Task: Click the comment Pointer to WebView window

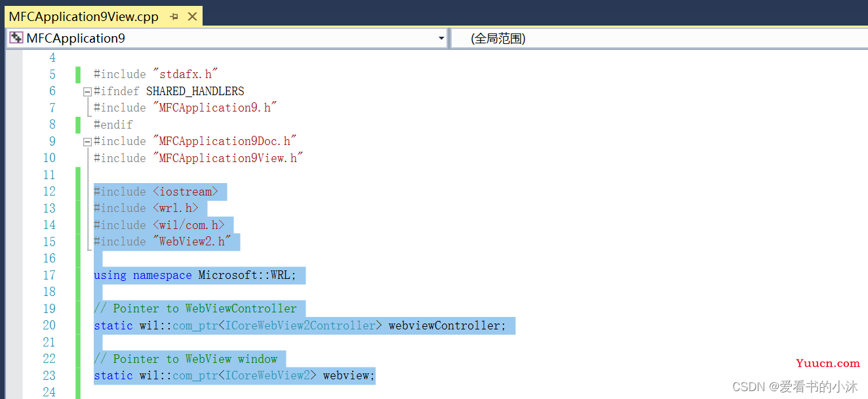Action: (186, 359)
